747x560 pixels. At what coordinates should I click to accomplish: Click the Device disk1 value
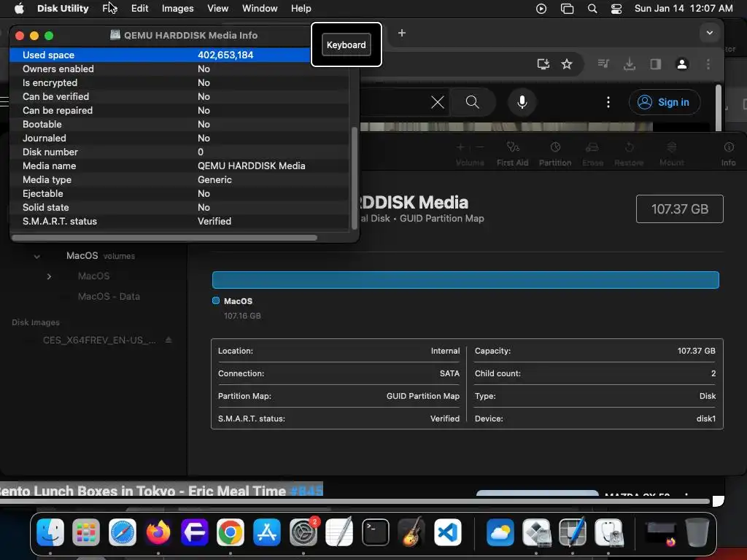(706, 419)
